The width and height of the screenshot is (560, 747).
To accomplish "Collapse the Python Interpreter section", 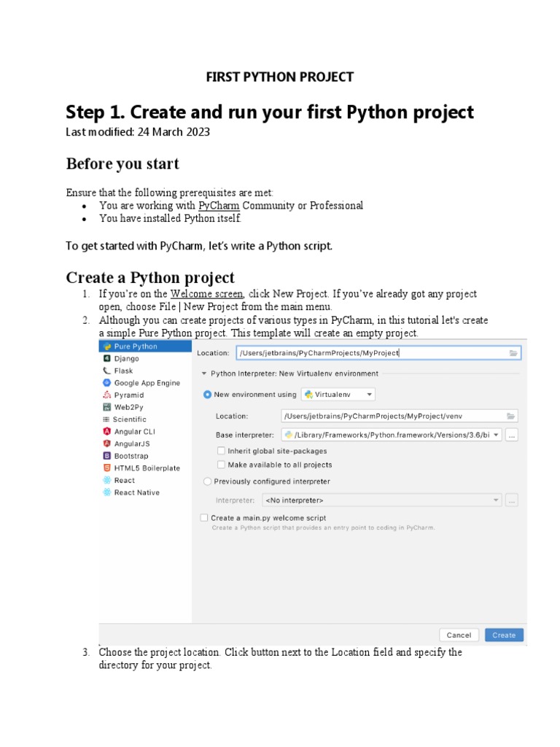I will click(203, 373).
